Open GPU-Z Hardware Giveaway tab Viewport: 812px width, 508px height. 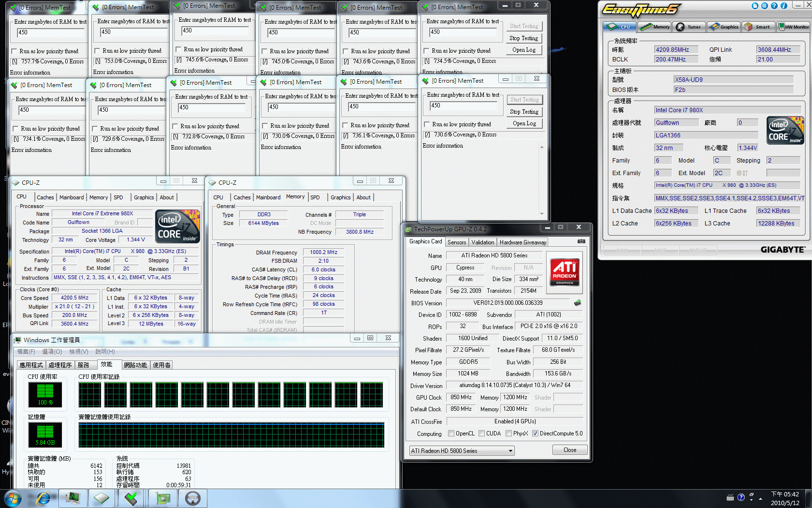[x=523, y=242]
